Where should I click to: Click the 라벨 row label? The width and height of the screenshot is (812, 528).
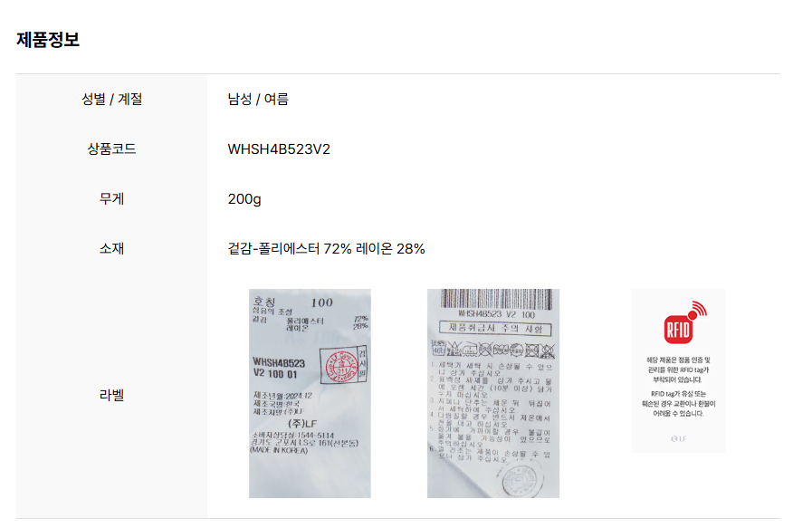point(111,396)
